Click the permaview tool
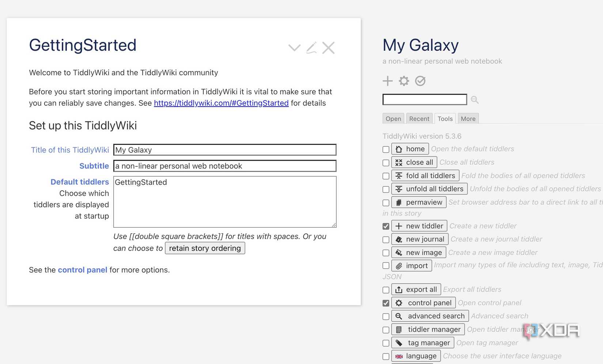 coord(418,202)
